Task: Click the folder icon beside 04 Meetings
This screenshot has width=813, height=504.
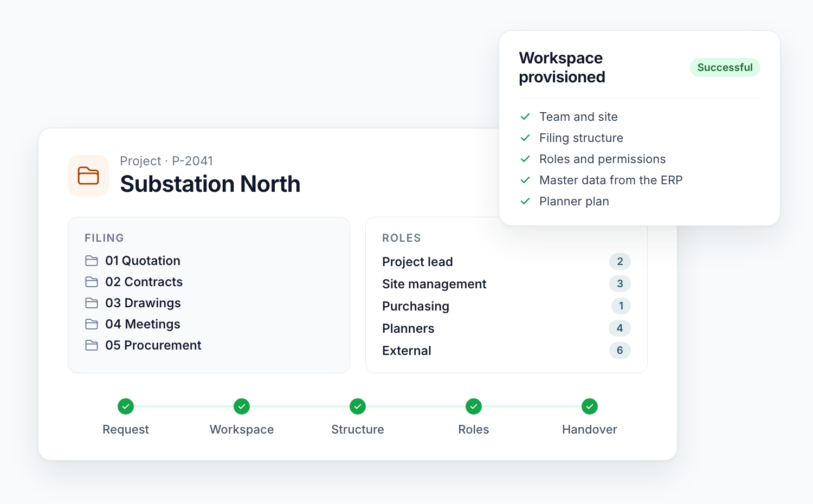Action: pyautogui.click(x=92, y=324)
